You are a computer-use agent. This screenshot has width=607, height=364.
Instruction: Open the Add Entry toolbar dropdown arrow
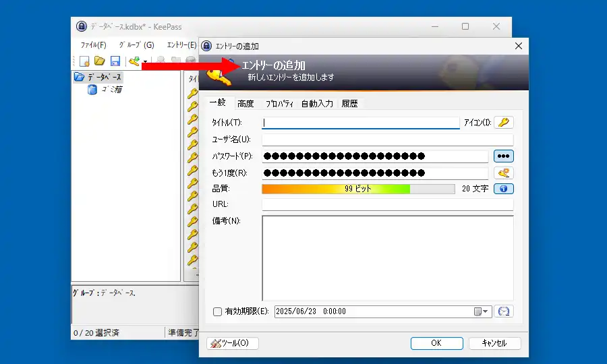[x=145, y=61]
